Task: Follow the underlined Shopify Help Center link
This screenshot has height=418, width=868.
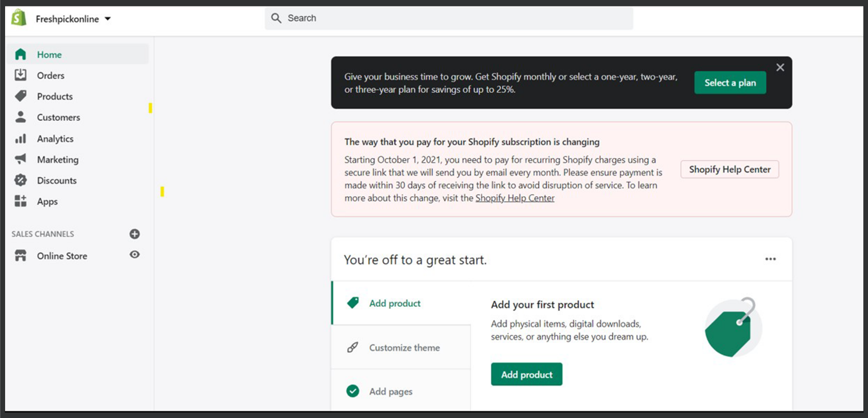Action: point(515,198)
